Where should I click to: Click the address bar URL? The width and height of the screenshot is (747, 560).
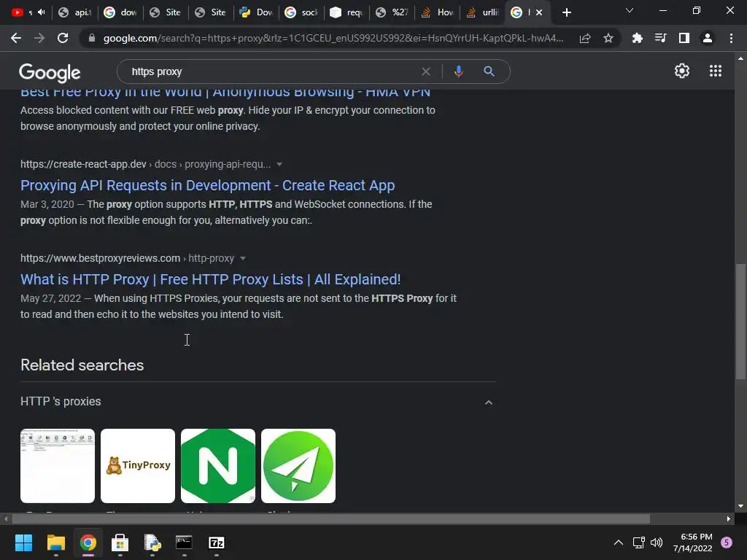pyautogui.click(x=333, y=38)
